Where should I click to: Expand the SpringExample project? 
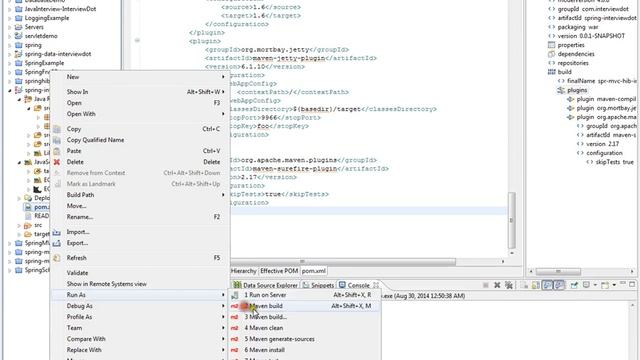10,63
